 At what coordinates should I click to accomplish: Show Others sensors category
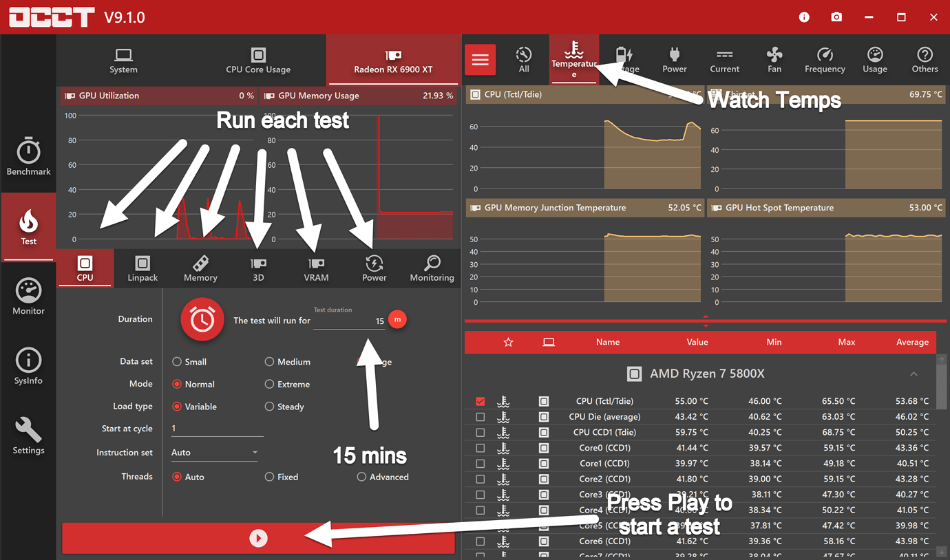(x=925, y=60)
